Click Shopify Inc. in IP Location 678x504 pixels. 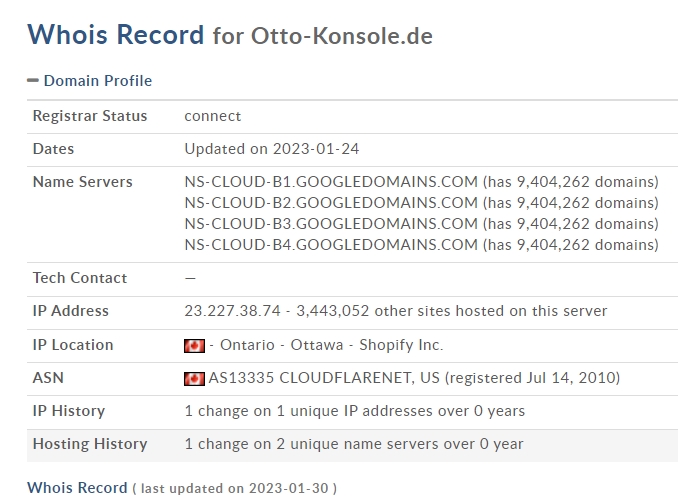401,345
